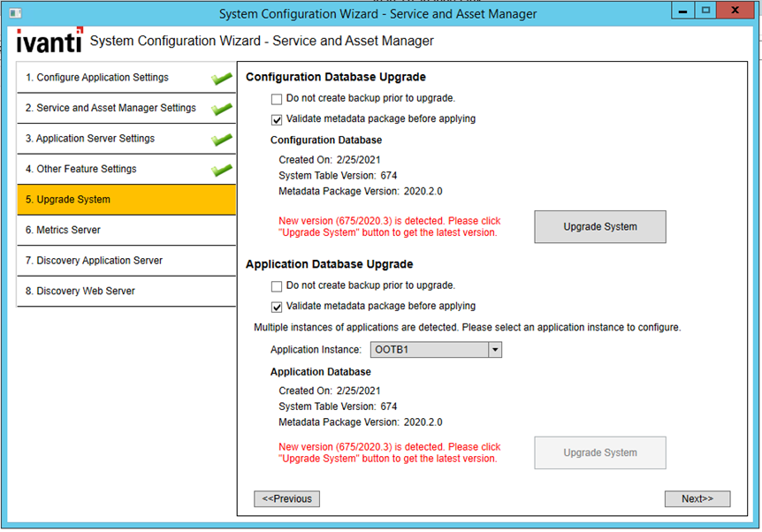Open the Application Instance dropdown showing OOTB1
This screenshot has width=762, height=532.
coord(494,349)
